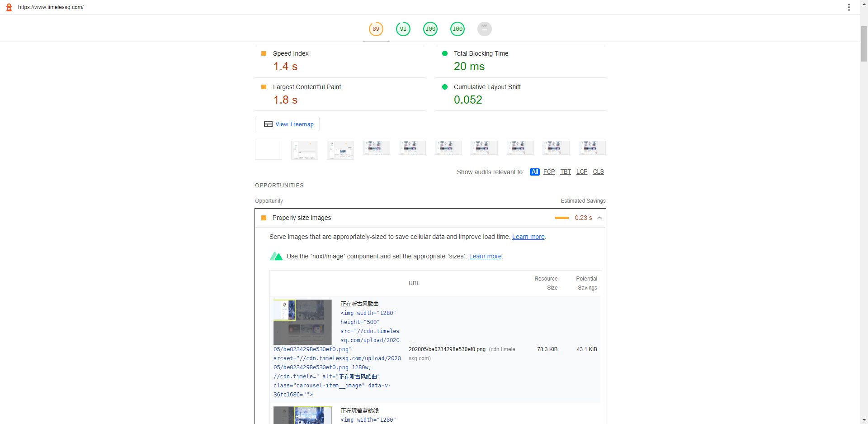The width and height of the screenshot is (868, 424).
Task: Select the PWA gauge icon
Action: tap(485, 29)
